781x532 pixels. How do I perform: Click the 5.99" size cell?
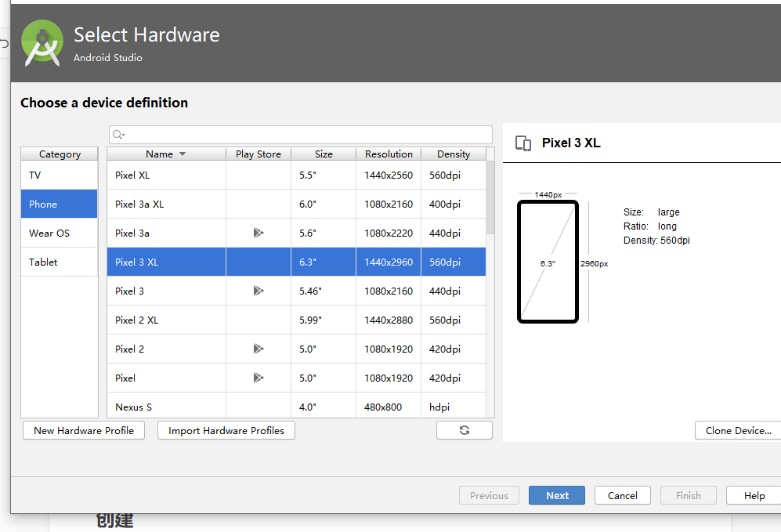(x=324, y=320)
